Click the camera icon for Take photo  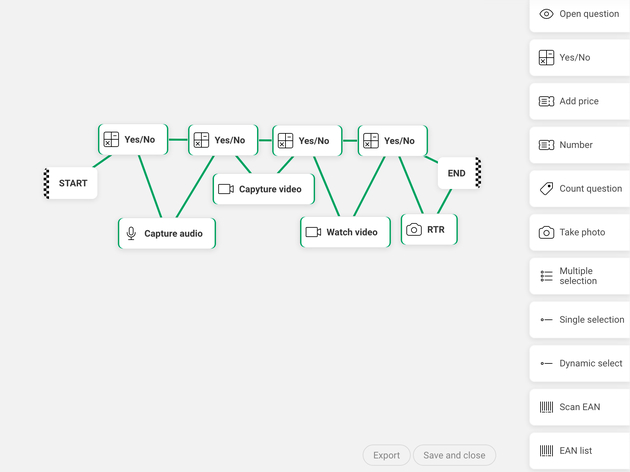coord(546,232)
